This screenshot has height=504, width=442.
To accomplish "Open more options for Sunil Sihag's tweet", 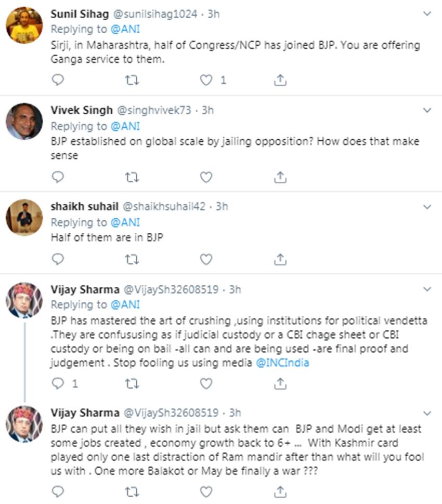I will (x=427, y=14).
